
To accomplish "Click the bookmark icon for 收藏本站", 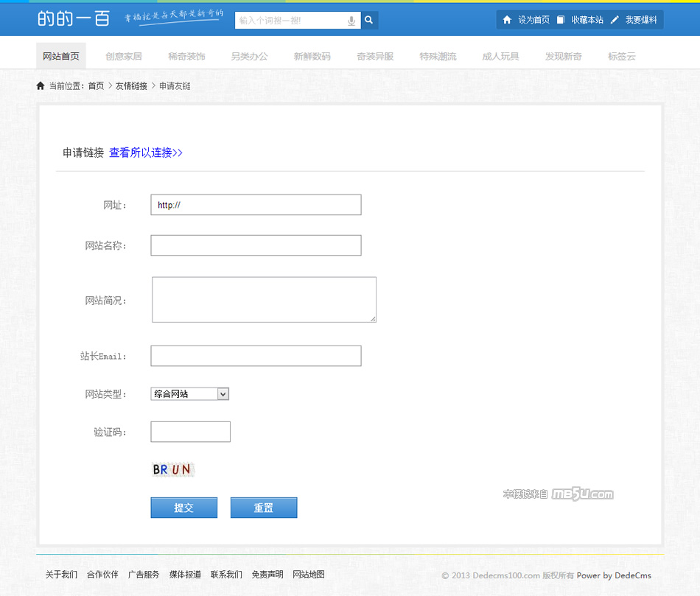I will (561, 20).
